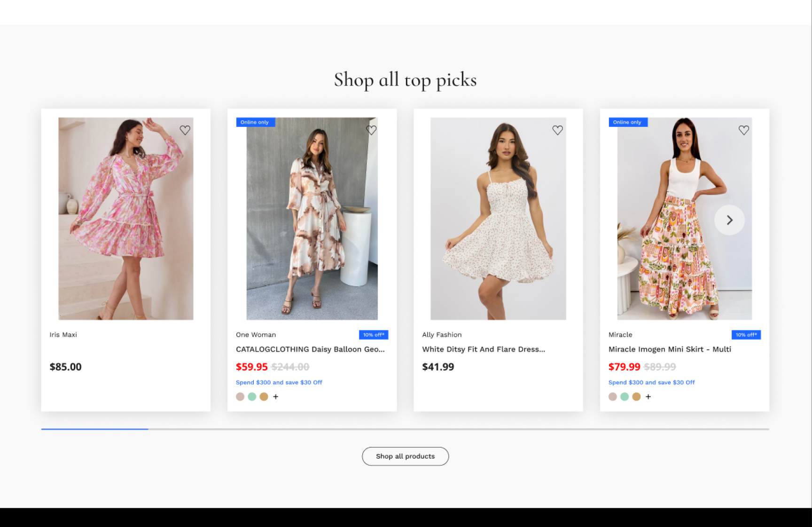Click Online only tag on One Woman dress
The image size is (812, 527).
[255, 122]
